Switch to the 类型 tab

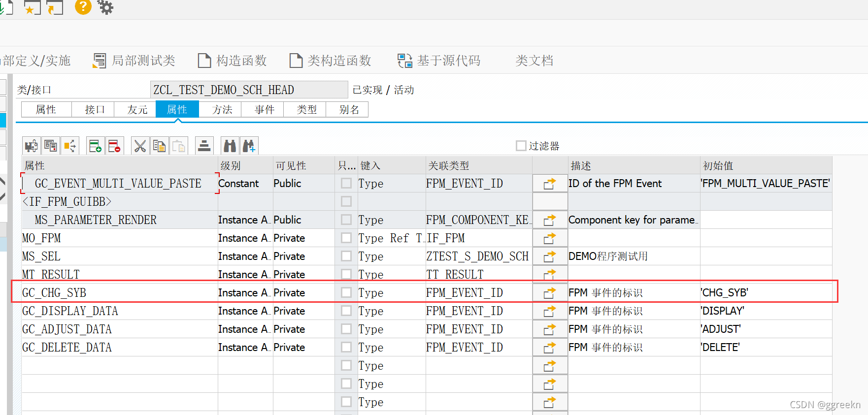click(305, 109)
